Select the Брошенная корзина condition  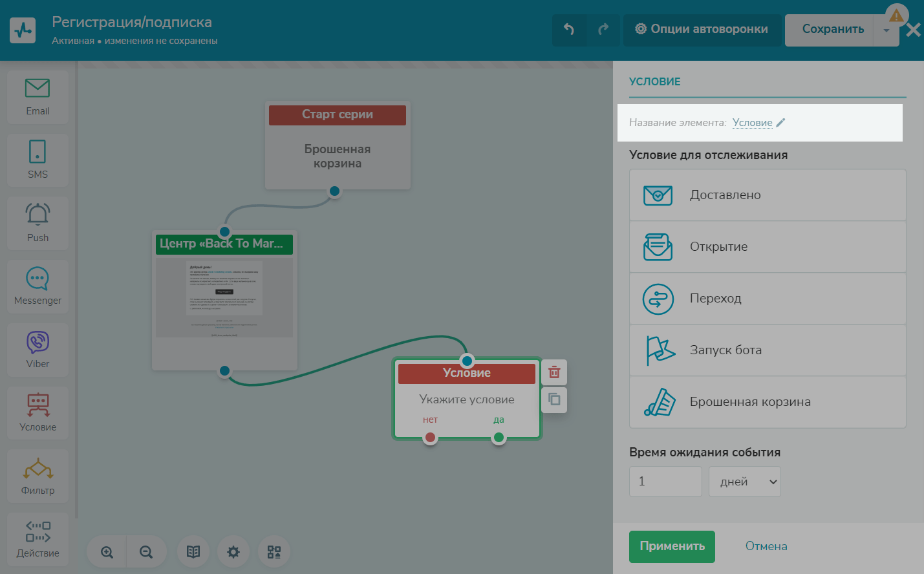coord(768,402)
